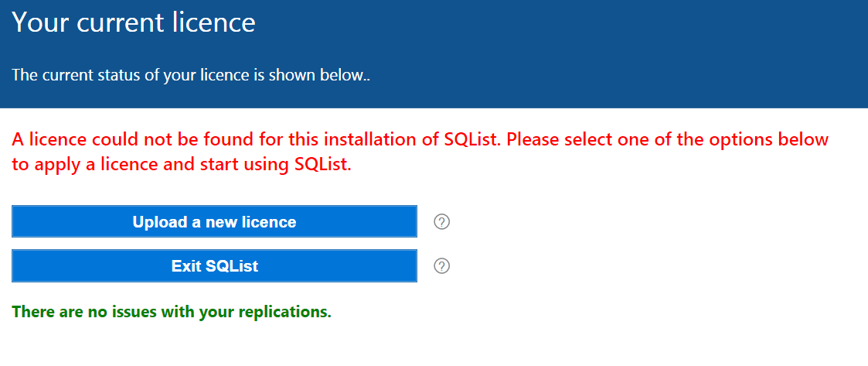Click the Exit SQList button

[x=214, y=266]
